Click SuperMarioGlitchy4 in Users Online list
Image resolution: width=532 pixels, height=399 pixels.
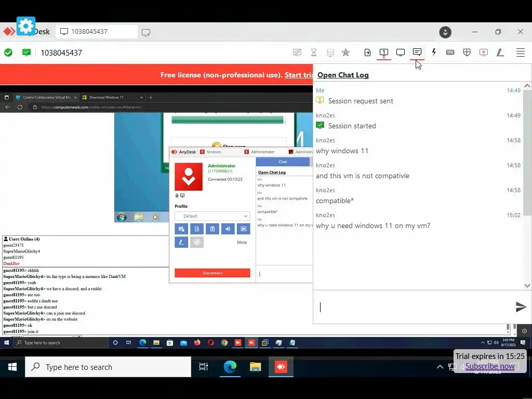pos(22,251)
